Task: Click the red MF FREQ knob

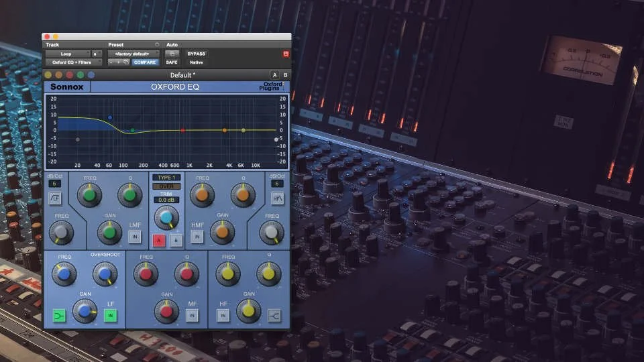Action: [146, 274]
